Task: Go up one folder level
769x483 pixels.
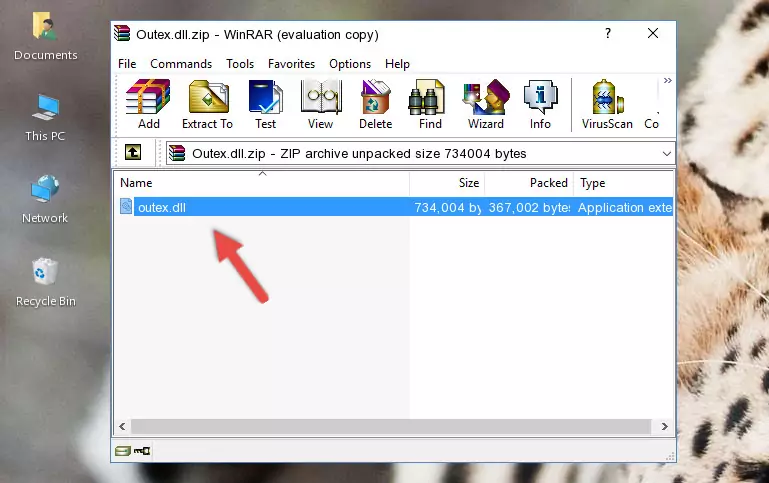Action: tap(133, 153)
